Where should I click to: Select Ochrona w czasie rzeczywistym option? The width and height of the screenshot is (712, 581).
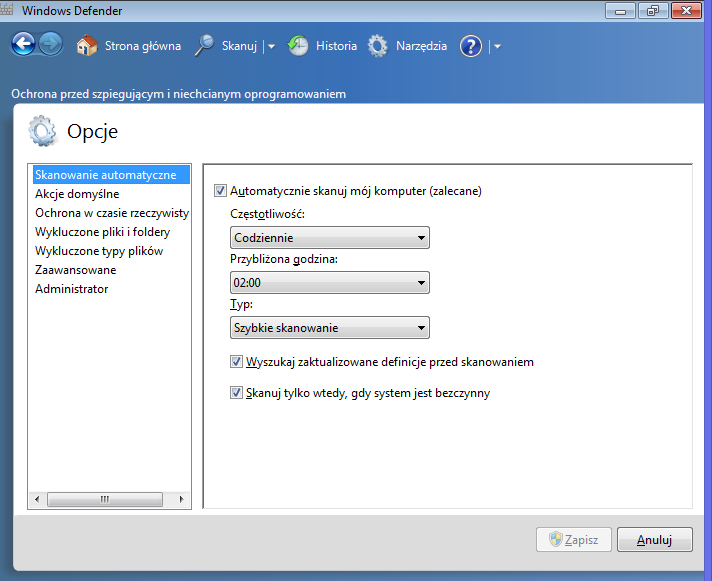click(112, 213)
